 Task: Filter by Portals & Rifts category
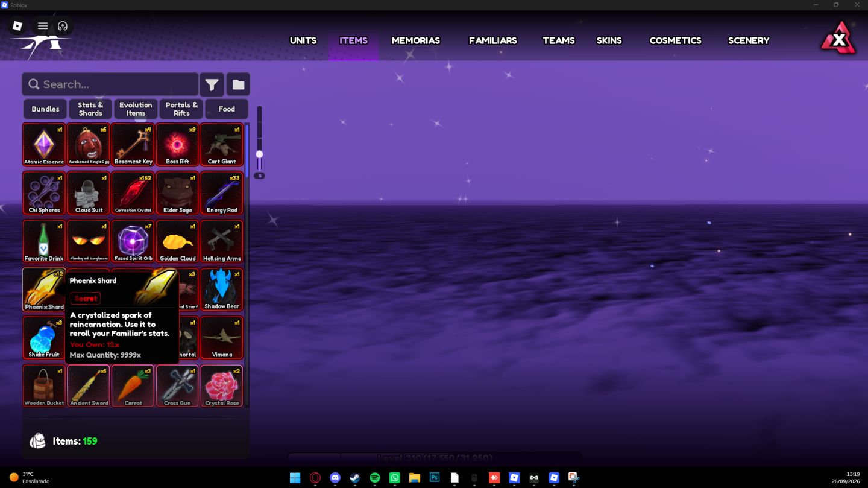tap(181, 109)
